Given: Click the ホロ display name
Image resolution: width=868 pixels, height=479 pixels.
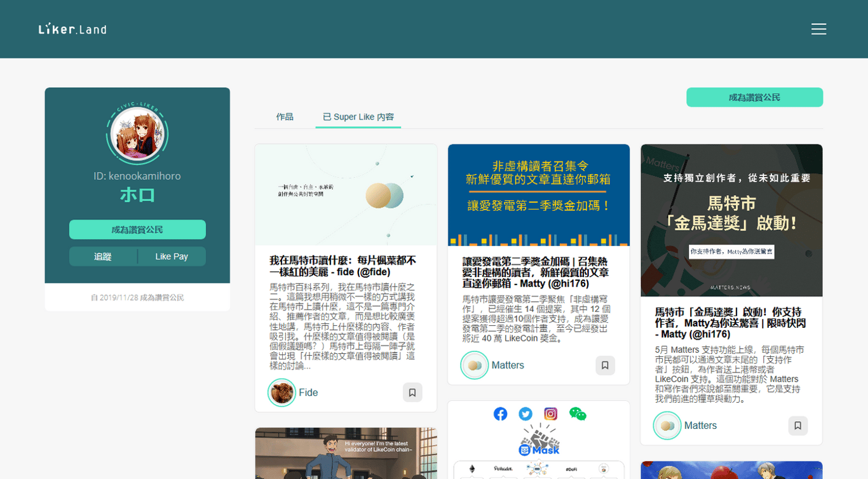Looking at the screenshot, I should (x=137, y=195).
